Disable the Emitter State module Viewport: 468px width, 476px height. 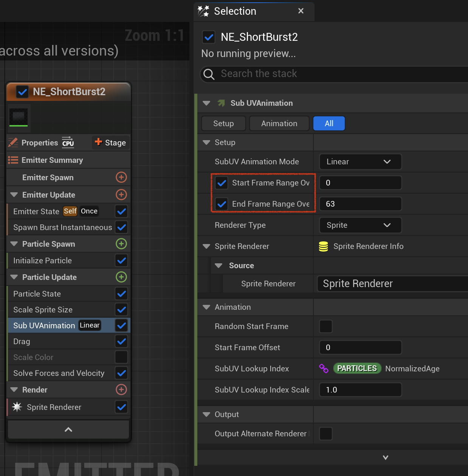pyautogui.click(x=121, y=211)
